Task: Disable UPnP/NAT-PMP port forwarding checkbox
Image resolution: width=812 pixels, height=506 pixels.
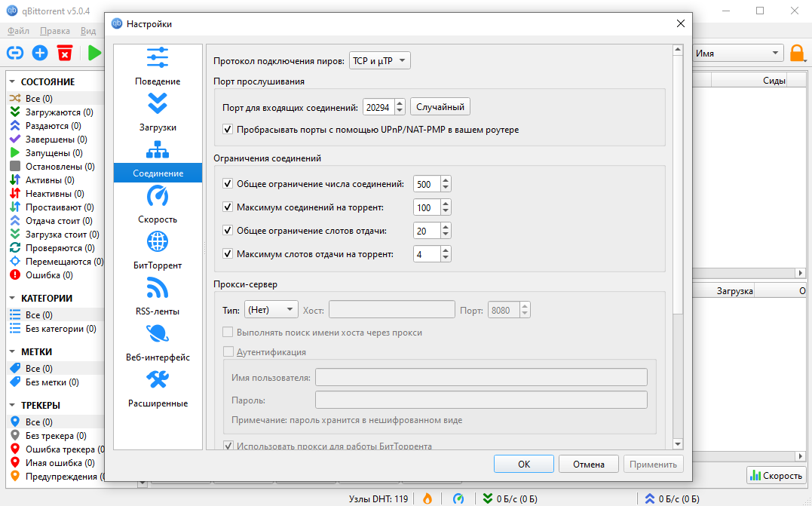Action: (228, 130)
